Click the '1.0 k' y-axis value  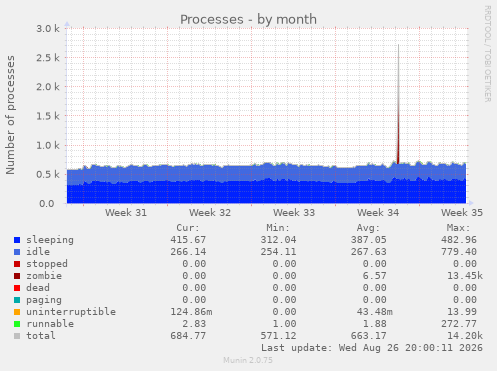[x=48, y=145]
